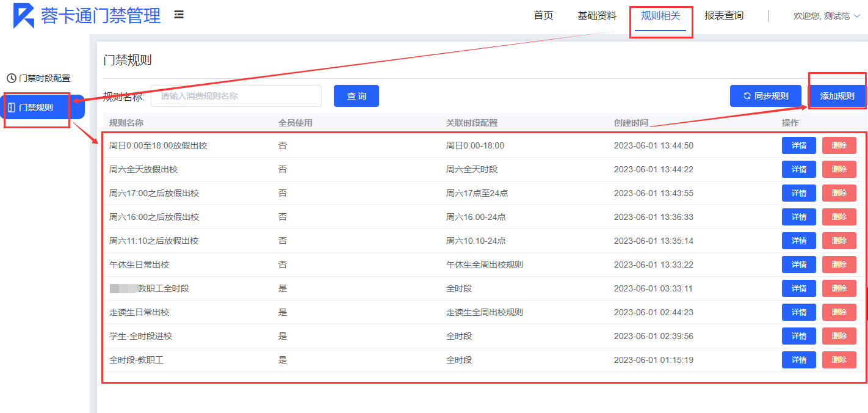Click the 添加规则 button
The height and width of the screenshot is (413, 868).
click(837, 96)
